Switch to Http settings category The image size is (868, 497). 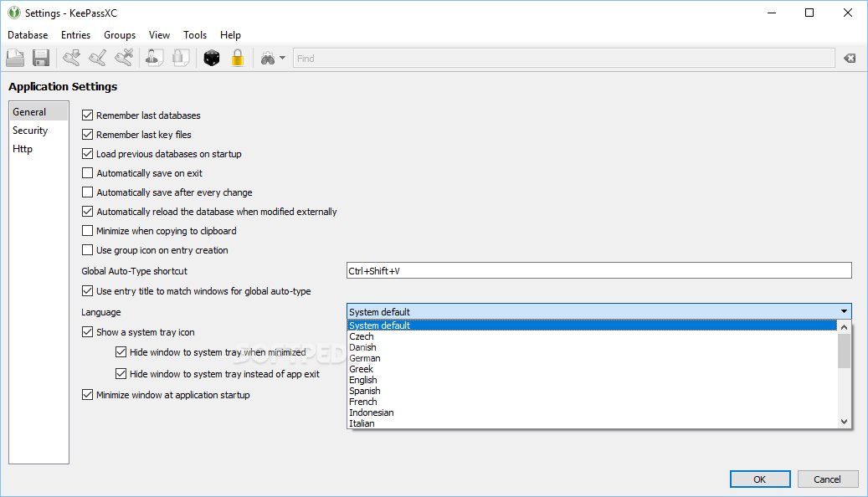point(39,149)
